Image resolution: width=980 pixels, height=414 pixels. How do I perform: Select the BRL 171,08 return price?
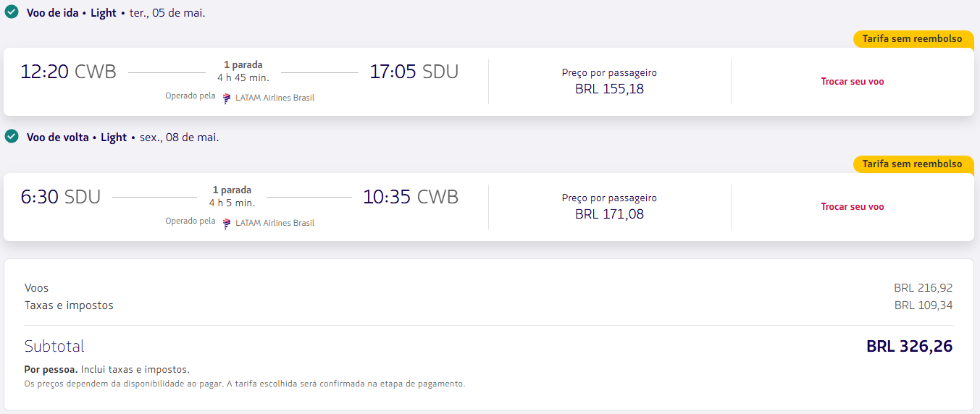pyautogui.click(x=609, y=214)
